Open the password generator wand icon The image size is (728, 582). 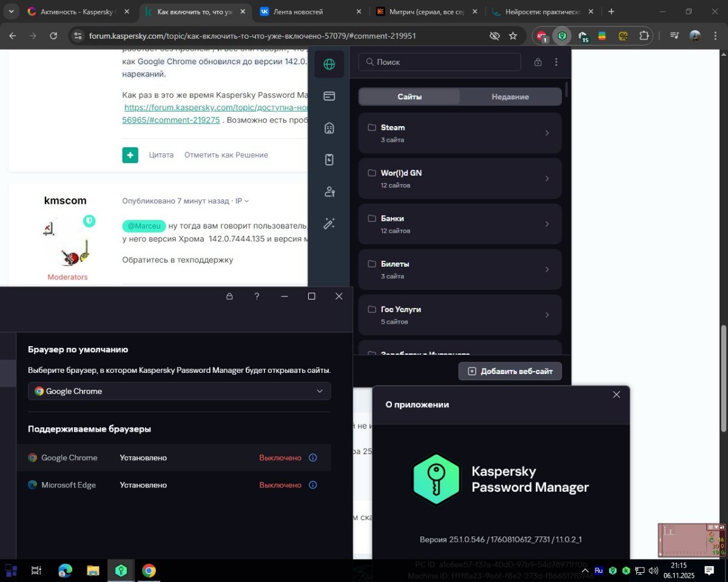click(329, 224)
